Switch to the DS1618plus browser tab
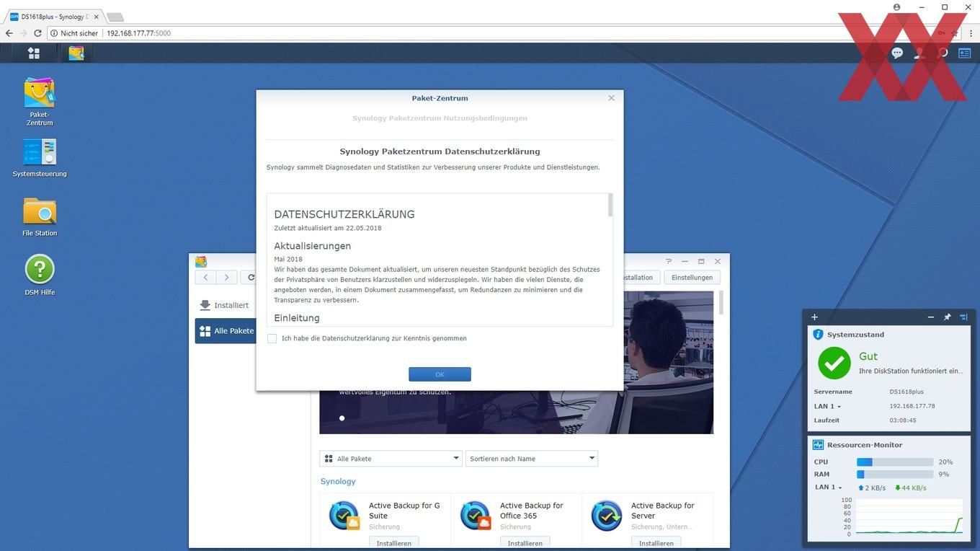Image resolution: width=980 pixels, height=551 pixels. pyautogui.click(x=55, y=16)
